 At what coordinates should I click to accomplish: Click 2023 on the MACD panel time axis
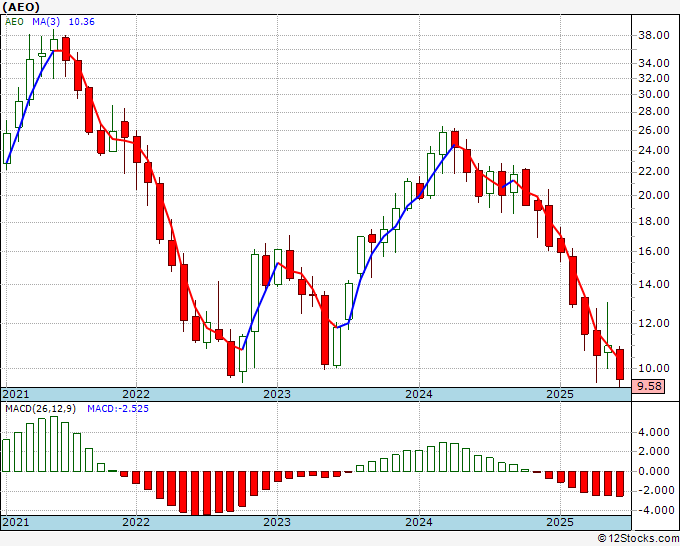277,522
